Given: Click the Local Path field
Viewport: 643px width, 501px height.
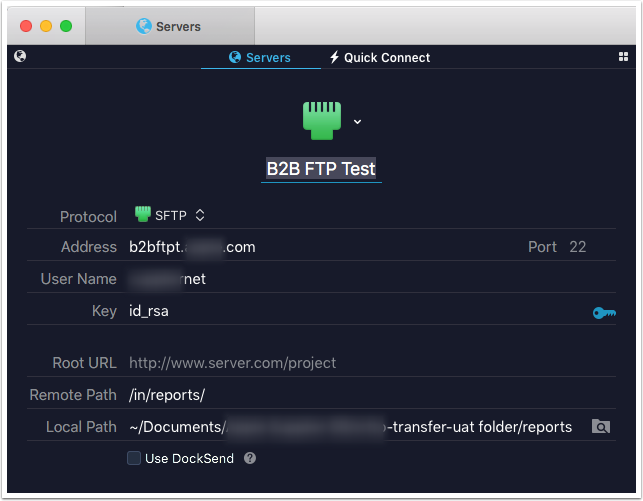Looking at the screenshot, I should [351, 427].
